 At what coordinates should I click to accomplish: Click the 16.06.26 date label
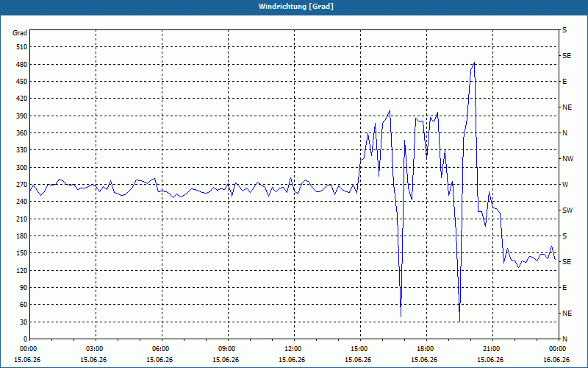(x=556, y=360)
